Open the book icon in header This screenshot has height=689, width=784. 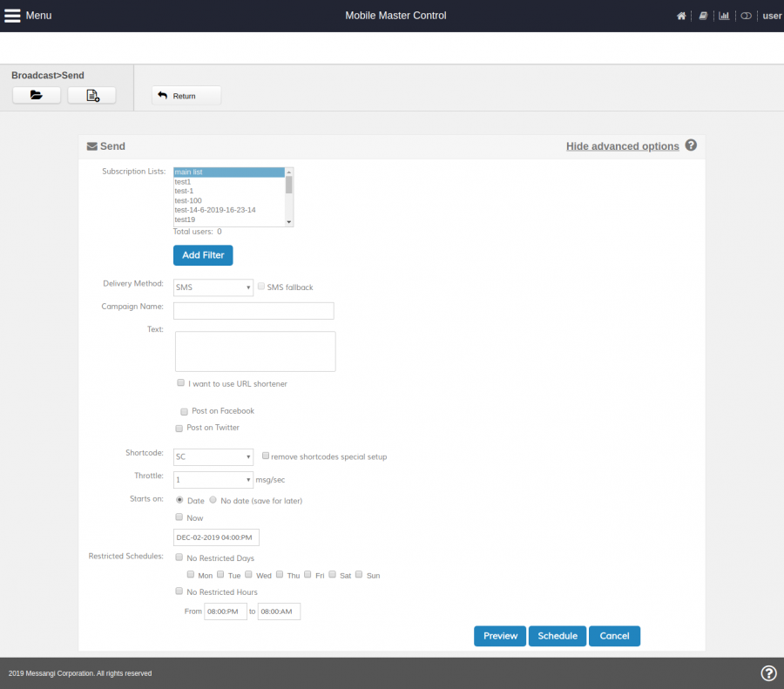703,16
